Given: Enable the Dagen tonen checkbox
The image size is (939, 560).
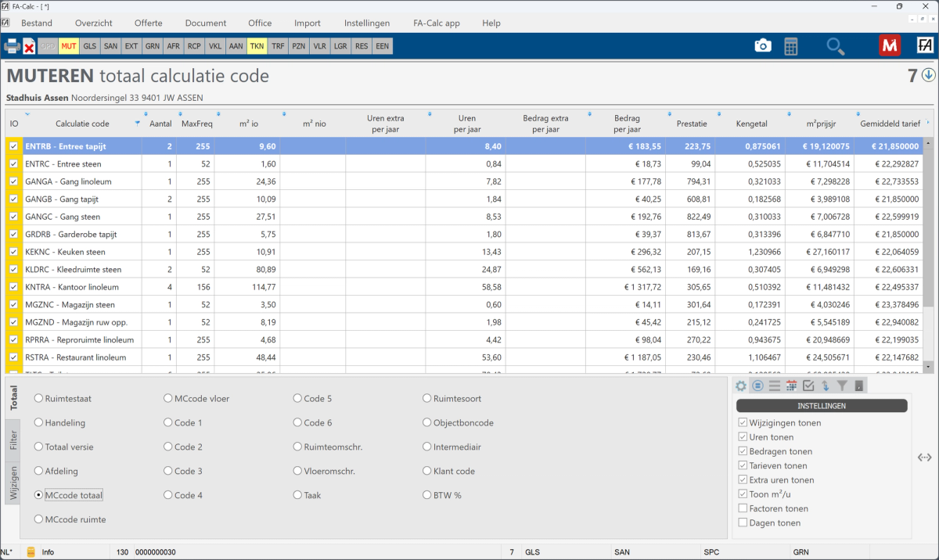Looking at the screenshot, I should (743, 522).
